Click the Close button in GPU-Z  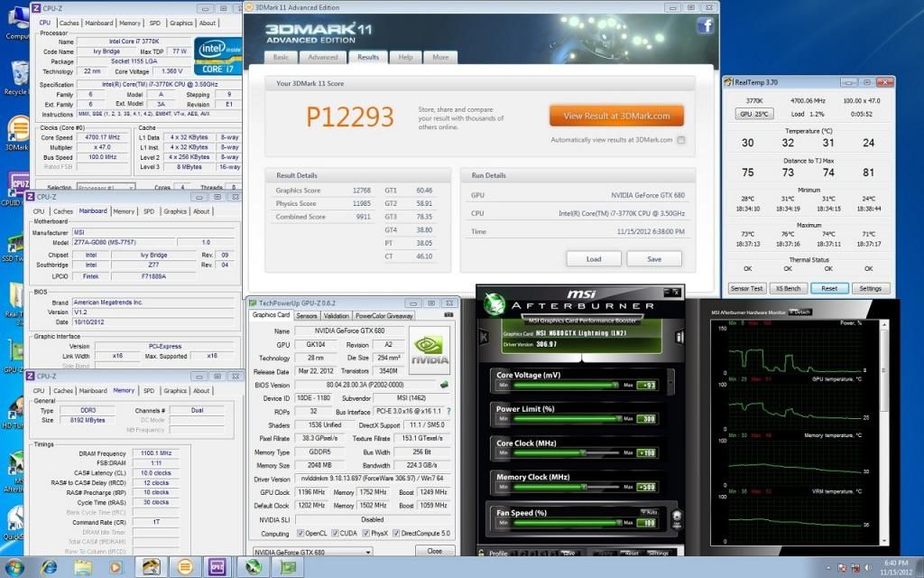pyautogui.click(x=434, y=551)
